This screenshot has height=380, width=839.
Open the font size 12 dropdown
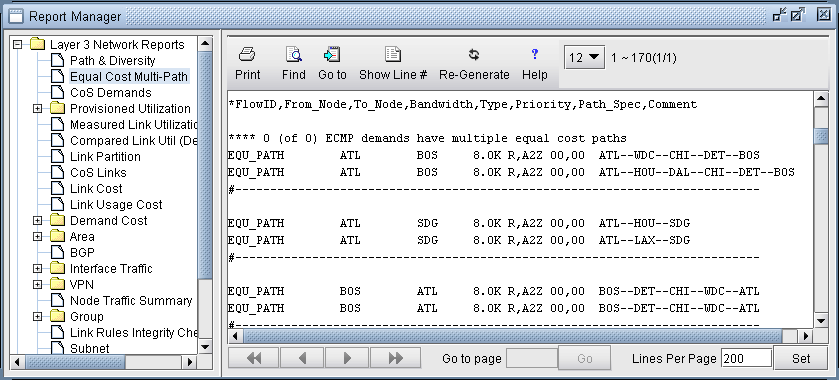pos(584,57)
